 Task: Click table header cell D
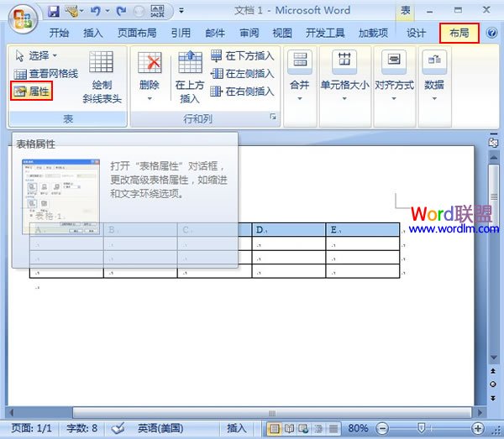click(x=289, y=230)
